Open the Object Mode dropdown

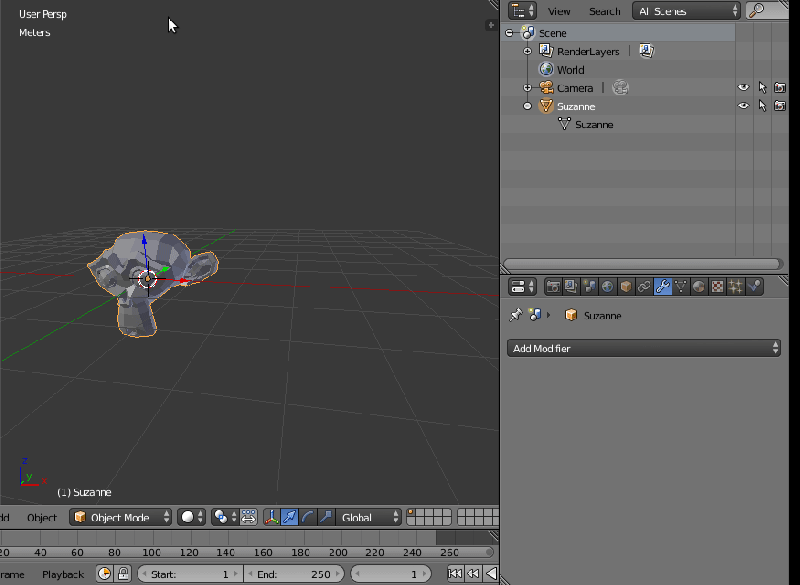(x=120, y=517)
